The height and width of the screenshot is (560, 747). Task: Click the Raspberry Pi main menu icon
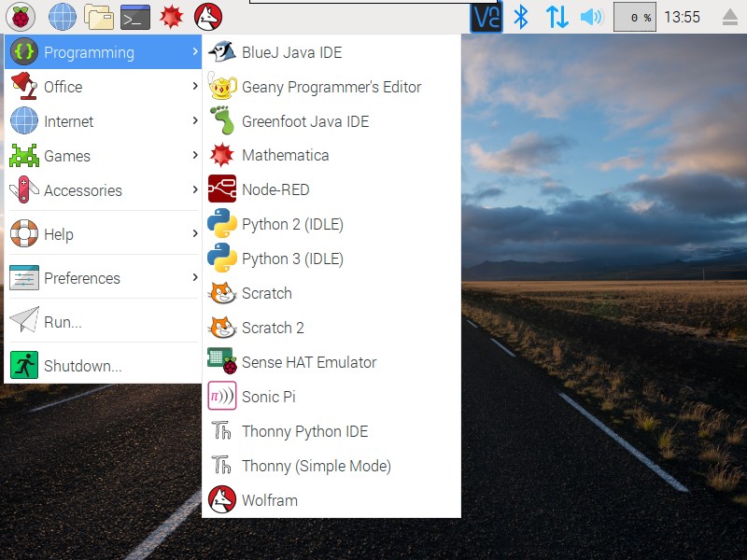pyautogui.click(x=21, y=17)
